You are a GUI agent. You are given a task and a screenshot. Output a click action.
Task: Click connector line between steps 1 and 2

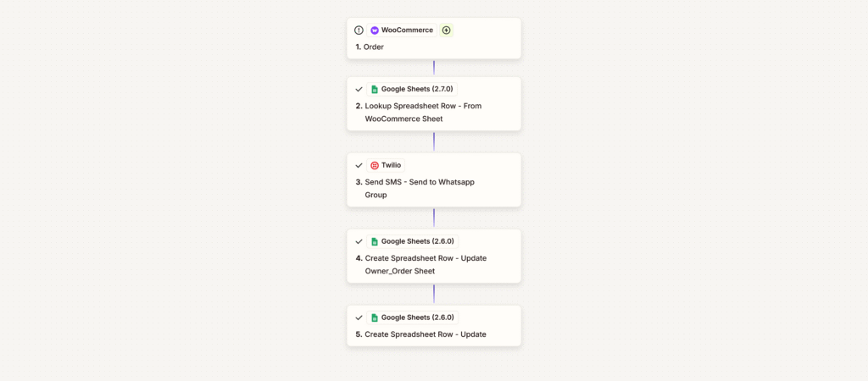click(x=434, y=68)
